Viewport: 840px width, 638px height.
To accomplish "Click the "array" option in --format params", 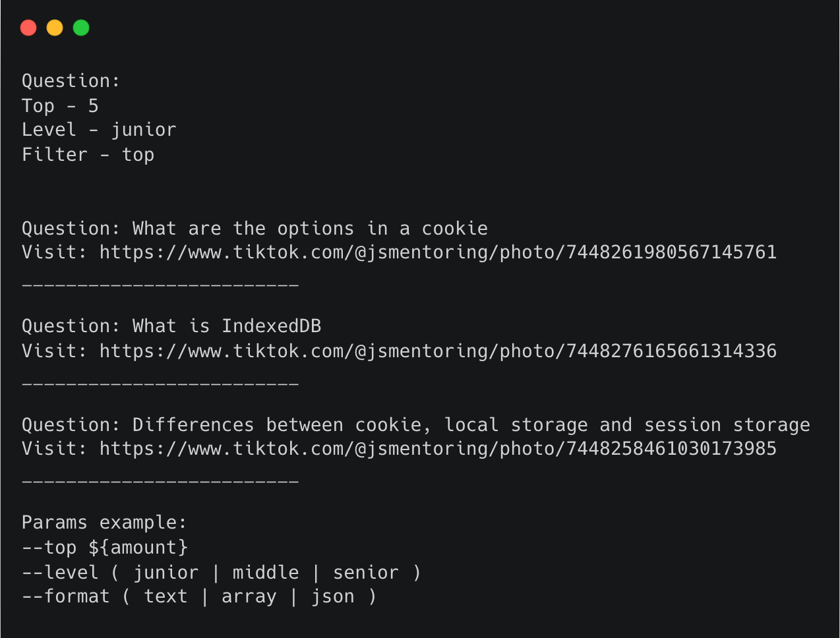I will (x=249, y=596).
